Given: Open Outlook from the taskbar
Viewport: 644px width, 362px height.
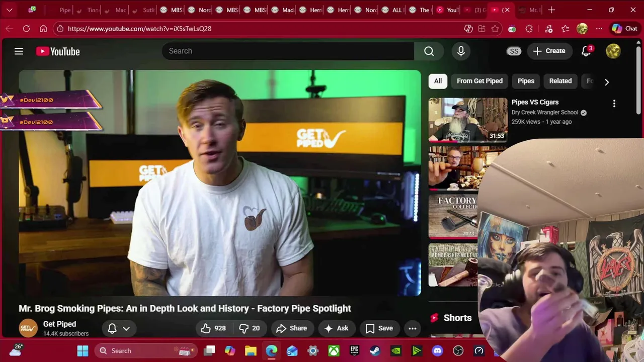Looking at the screenshot, I should (x=292, y=350).
